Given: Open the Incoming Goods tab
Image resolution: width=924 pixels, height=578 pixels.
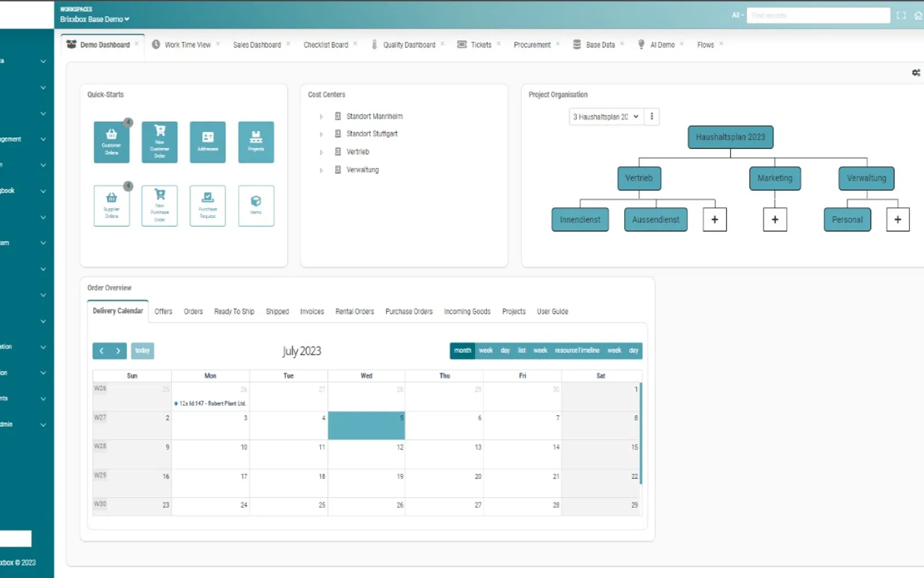Looking at the screenshot, I should [467, 312].
